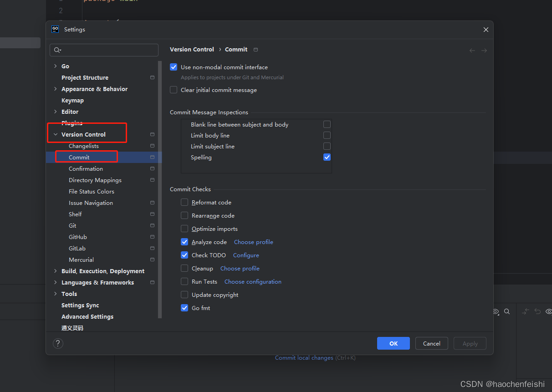Open Keymap settings page

coord(72,100)
